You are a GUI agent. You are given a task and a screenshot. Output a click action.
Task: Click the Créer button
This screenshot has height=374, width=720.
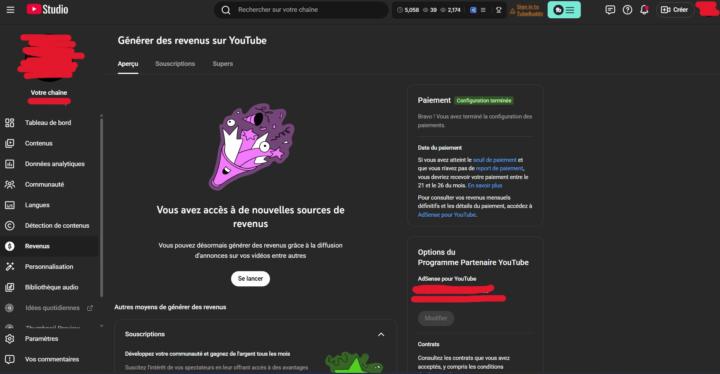click(x=674, y=10)
